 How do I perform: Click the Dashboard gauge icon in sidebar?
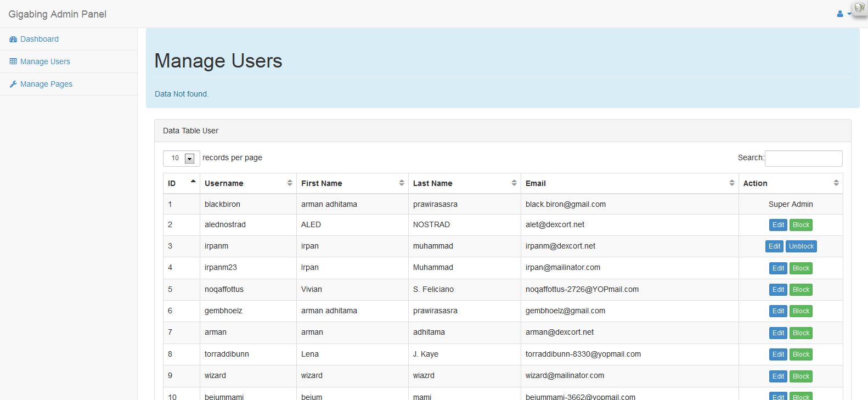13,40
